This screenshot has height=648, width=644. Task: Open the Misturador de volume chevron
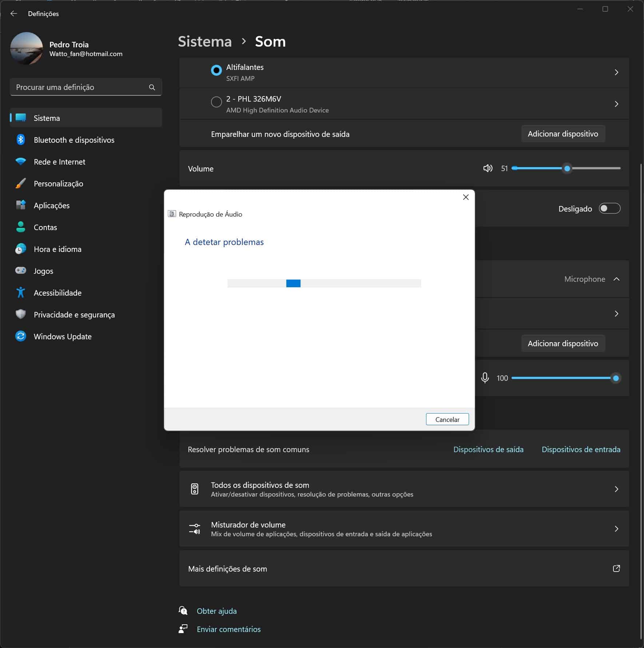tap(616, 529)
